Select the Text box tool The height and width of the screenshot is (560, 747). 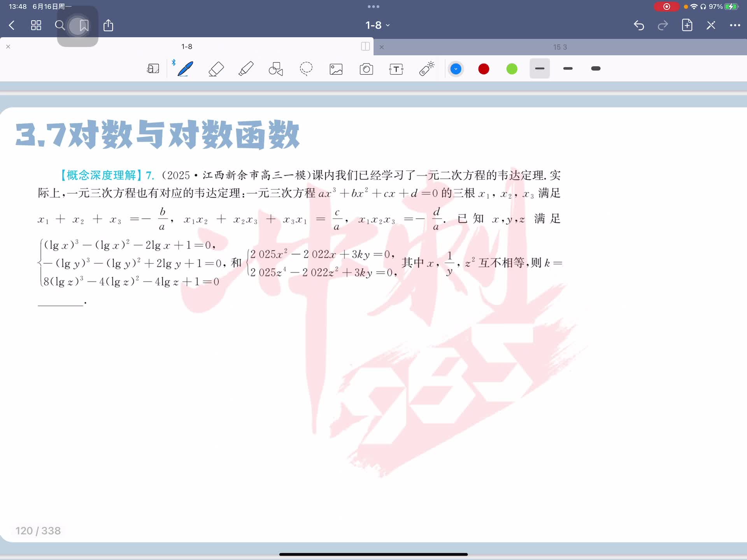click(x=396, y=69)
